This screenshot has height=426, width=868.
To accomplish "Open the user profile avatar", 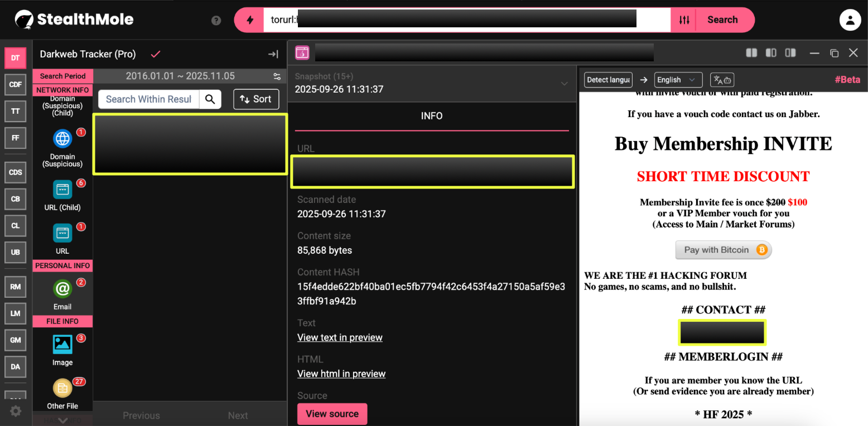I will click(850, 20).
